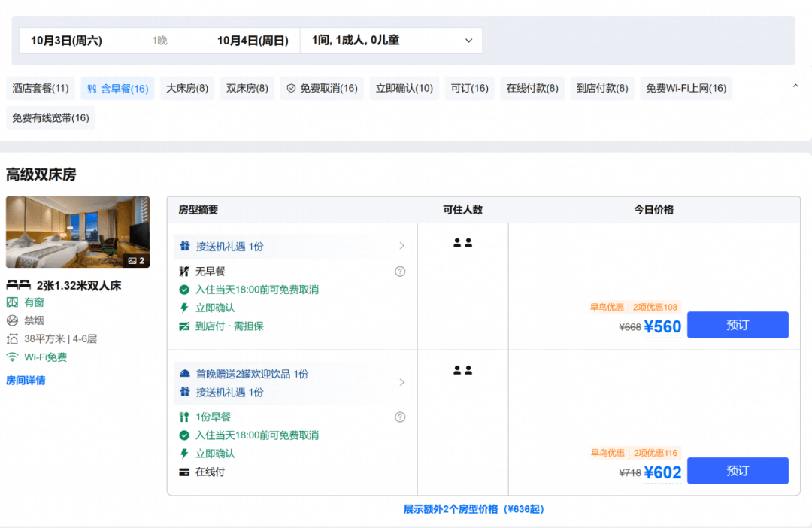Click the lightning icon beside first 立即确认
The width and height of the screenshot is (812, 528).
click(184, 308)
